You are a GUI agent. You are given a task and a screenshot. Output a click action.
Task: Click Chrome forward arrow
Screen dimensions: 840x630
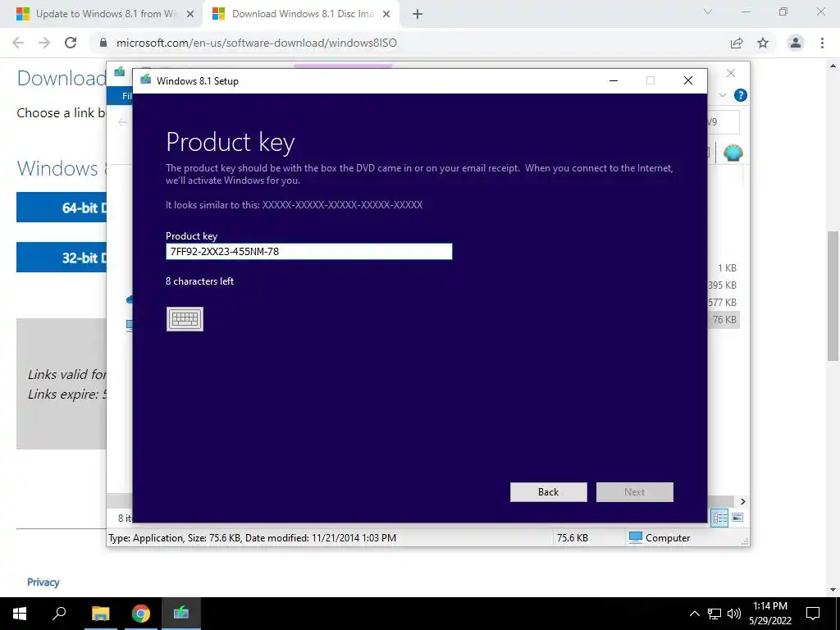coord(44,43)
